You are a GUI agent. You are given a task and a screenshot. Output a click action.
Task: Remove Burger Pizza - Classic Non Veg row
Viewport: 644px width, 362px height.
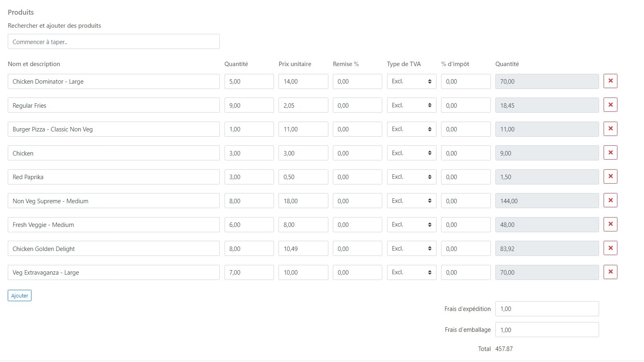pos(610,129)
